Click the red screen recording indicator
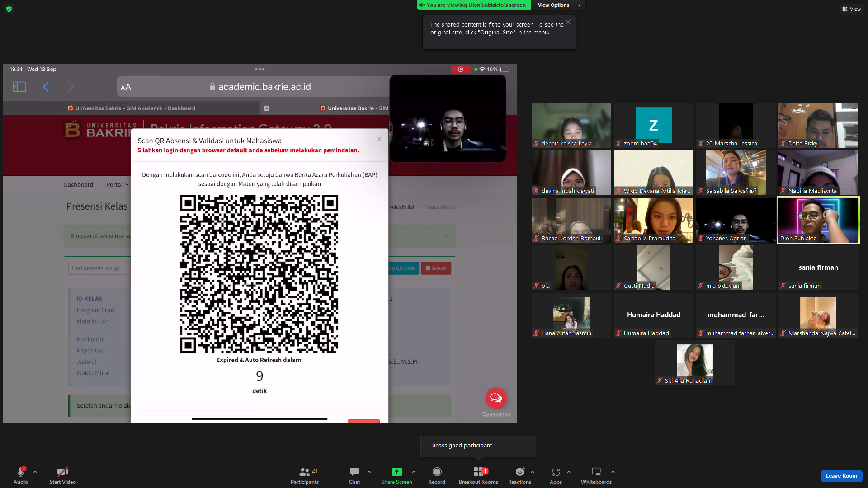The image size is (868, 488). pos(461,70)
